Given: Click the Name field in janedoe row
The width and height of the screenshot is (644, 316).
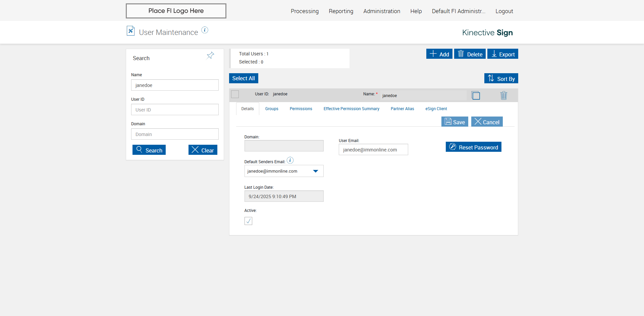Looking at the screenshot, I should pos(423,95).
